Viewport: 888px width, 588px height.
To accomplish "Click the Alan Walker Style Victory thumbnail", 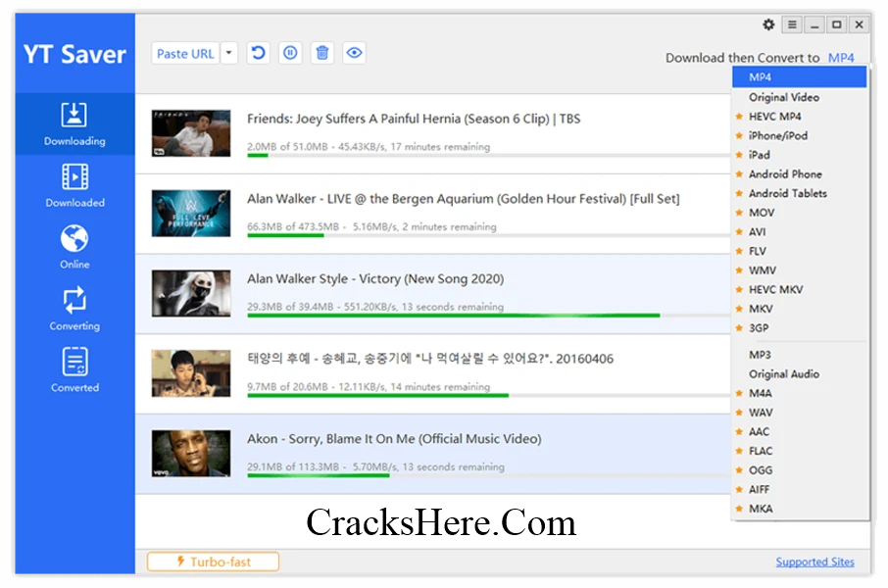I will tap(191, 293).
